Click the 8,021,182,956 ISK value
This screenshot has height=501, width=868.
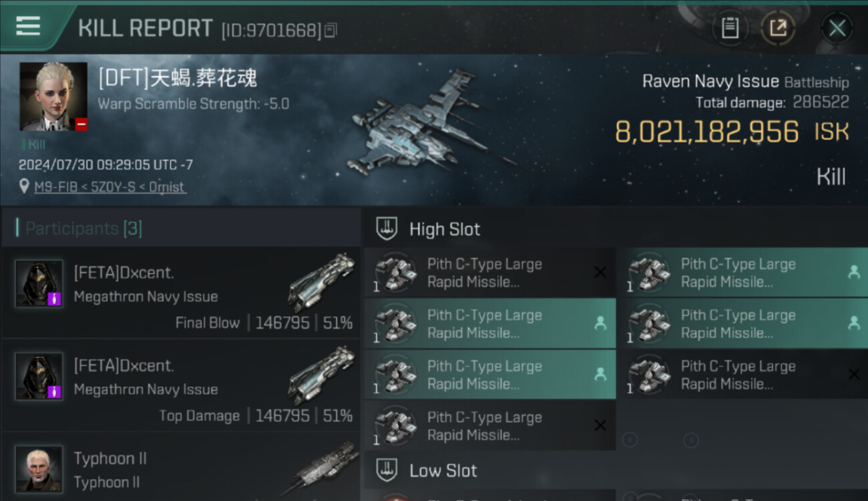coord(707,132)
